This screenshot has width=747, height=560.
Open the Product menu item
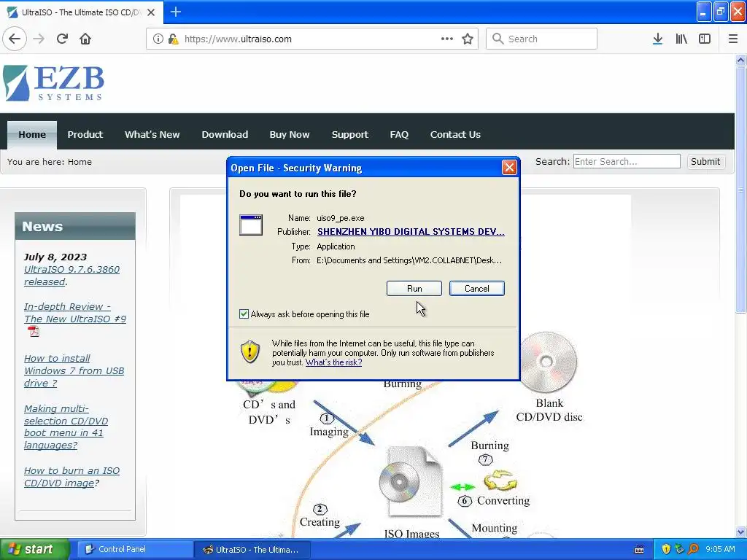point(85,135)
